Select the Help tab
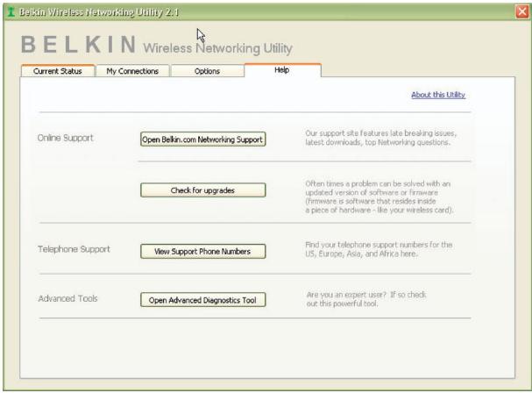This screenshot has width=532, height=393. (282, 70)
